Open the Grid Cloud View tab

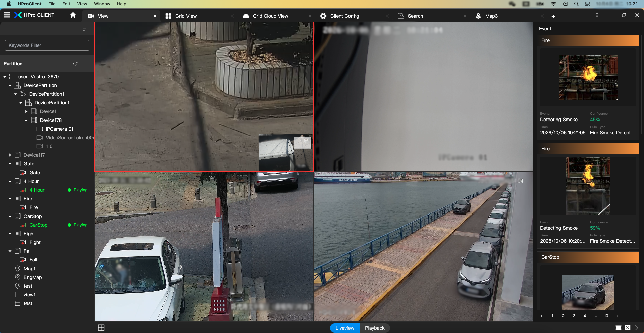pyautogui.click(x=270, y=16)
